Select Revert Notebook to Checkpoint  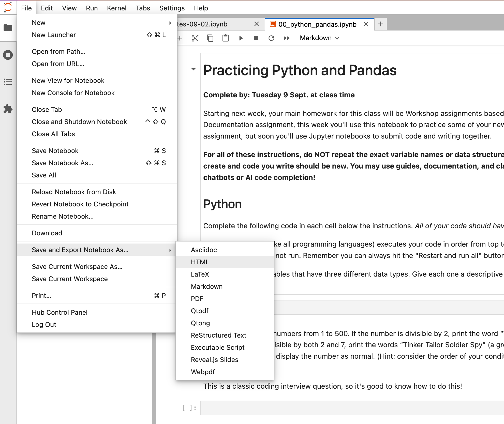(x=97, y=204)
